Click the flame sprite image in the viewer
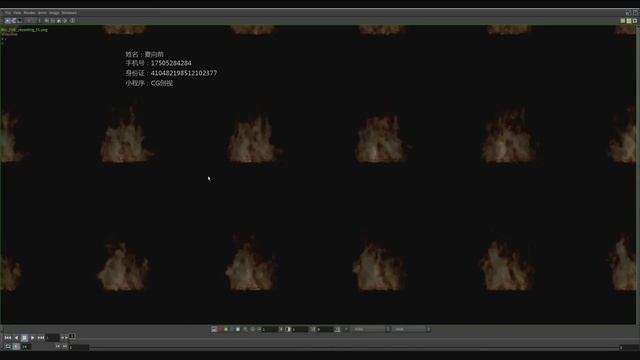640x360 pixels. tap(318, 175)
